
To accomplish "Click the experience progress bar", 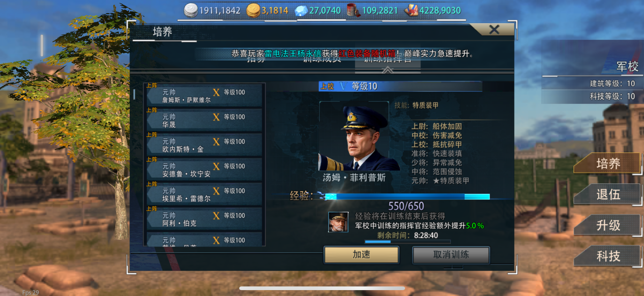I will pyautogui.click(x=407, y=197).
